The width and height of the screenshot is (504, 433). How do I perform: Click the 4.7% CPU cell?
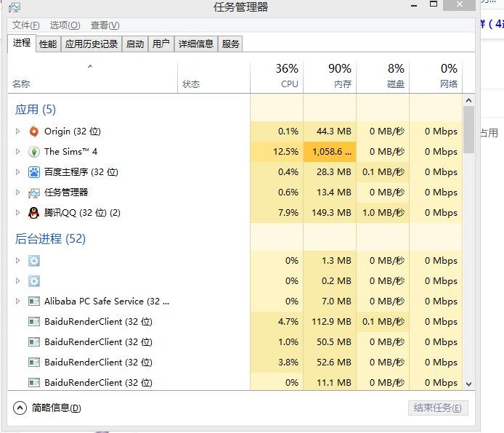point(277,321)
